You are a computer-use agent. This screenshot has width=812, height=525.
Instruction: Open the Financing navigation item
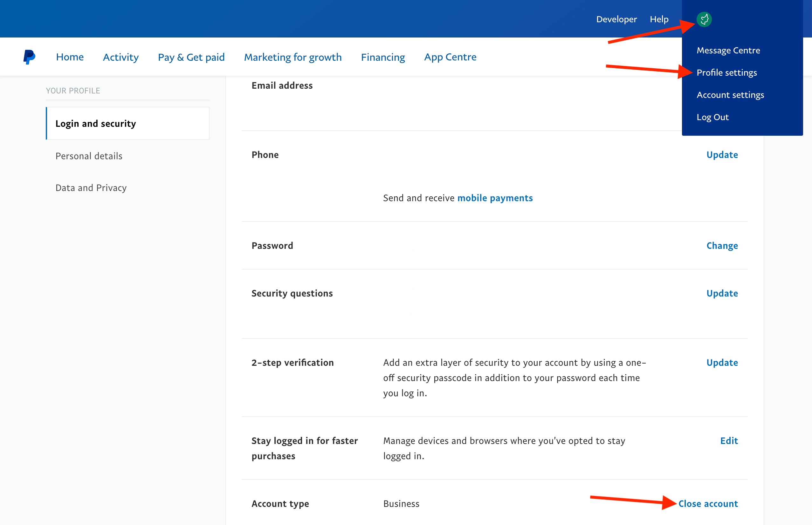pos(383,57)
